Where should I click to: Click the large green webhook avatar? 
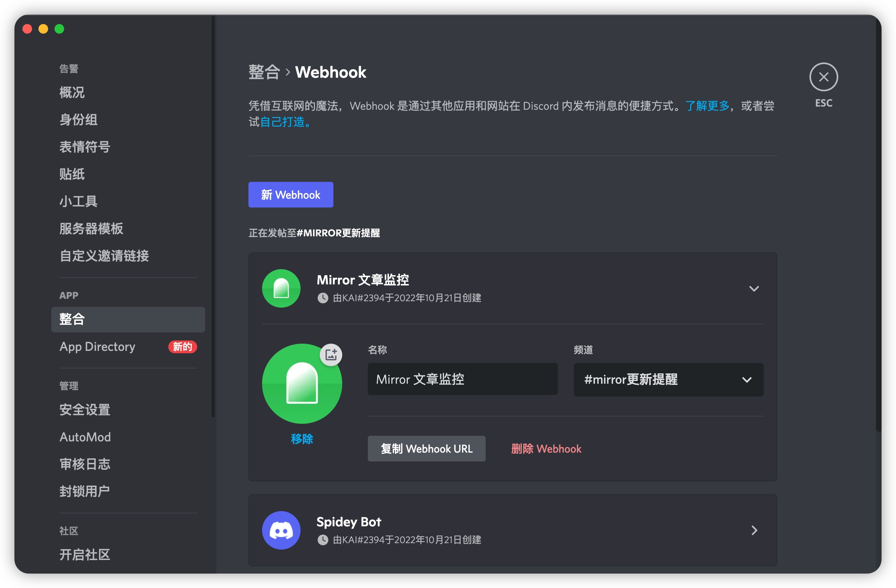point(301,384)
